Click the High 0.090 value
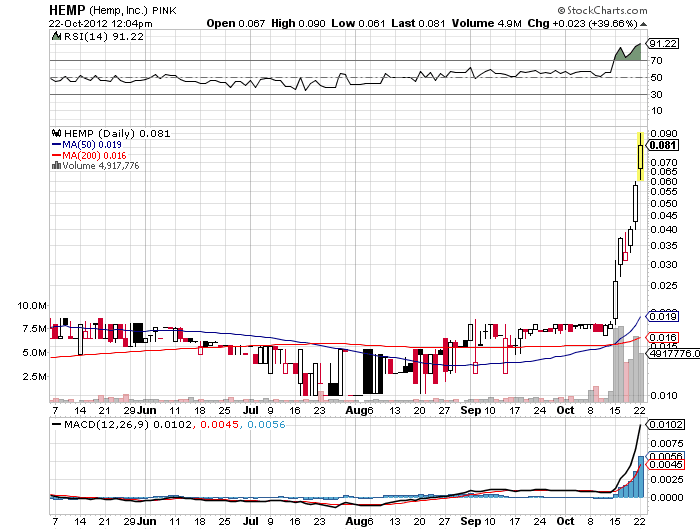This screenshot has height=530, width=700. (x=298, y=23)
